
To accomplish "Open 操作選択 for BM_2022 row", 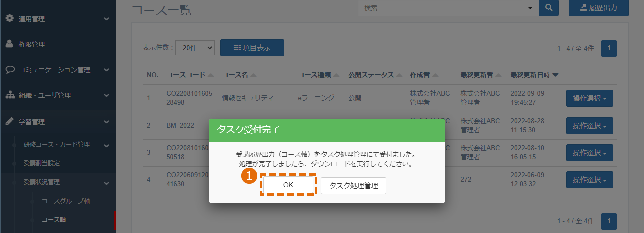I will click(590, 126).
